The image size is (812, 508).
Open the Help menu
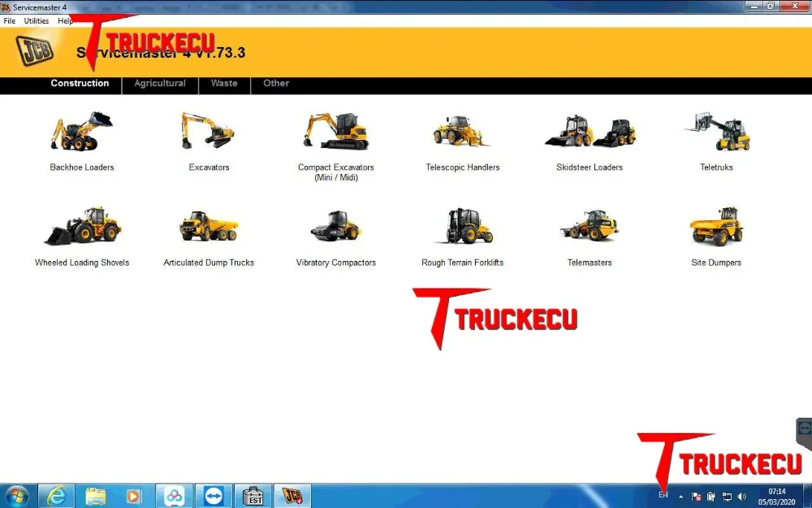(x=65, y=21)
